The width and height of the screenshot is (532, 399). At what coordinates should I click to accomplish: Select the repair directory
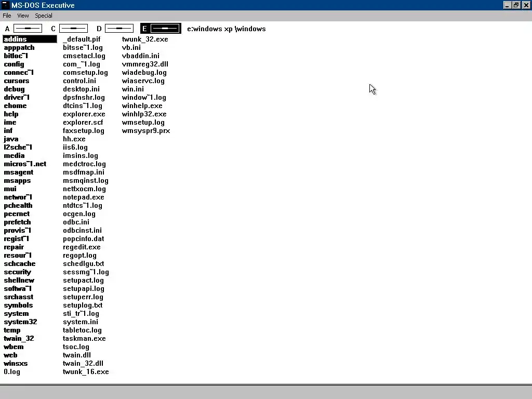point(14,247)
